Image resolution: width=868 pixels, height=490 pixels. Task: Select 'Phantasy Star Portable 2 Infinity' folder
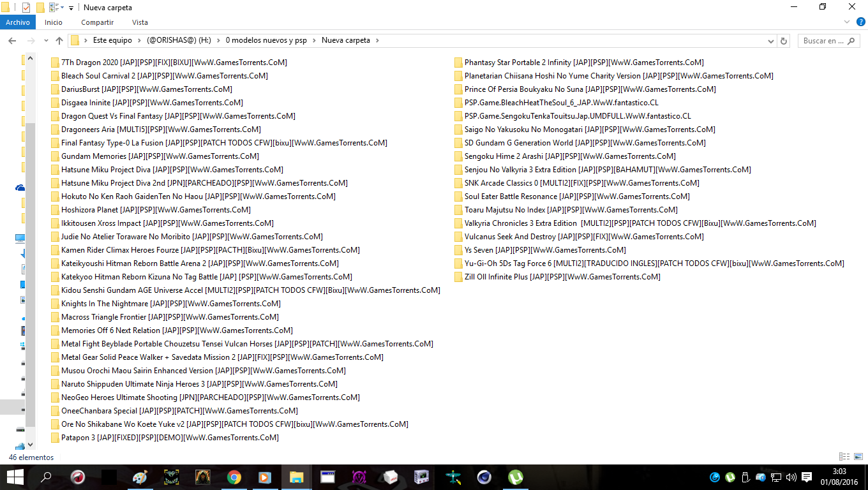point(579,63)
